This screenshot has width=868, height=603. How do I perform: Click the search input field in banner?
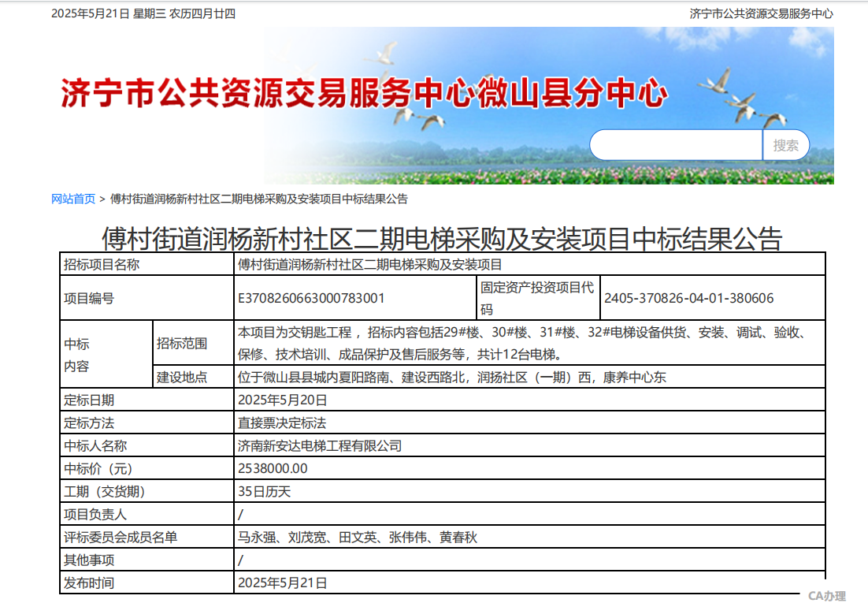676,145
